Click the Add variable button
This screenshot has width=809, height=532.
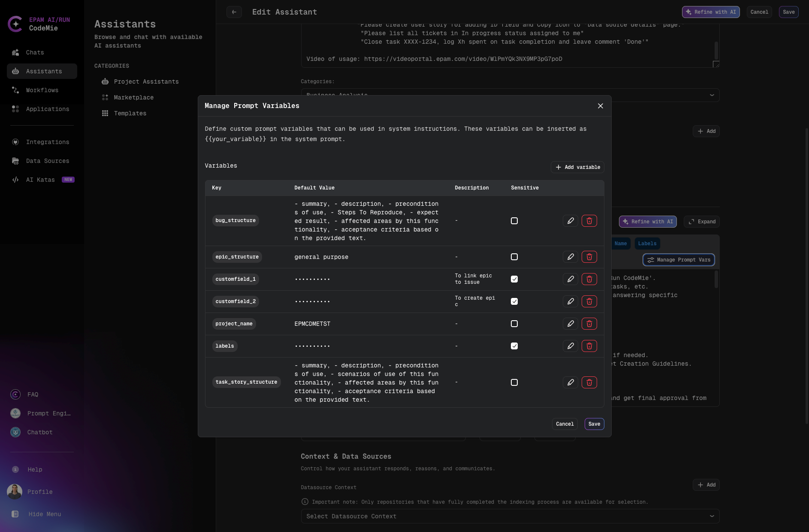pos(577,167)
